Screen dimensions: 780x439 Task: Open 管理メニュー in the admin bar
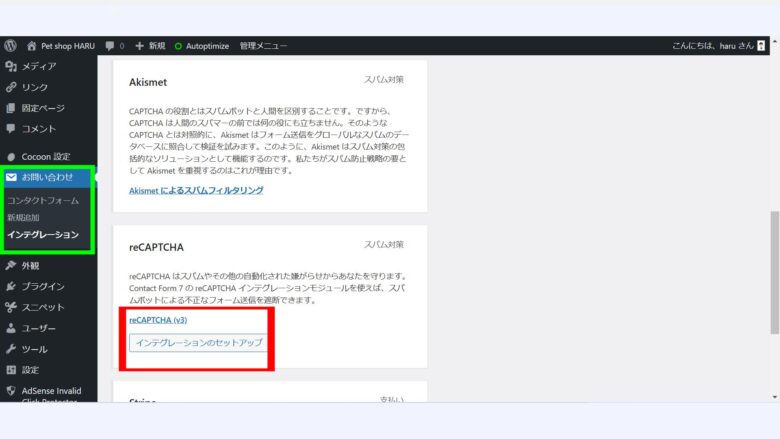263,46
